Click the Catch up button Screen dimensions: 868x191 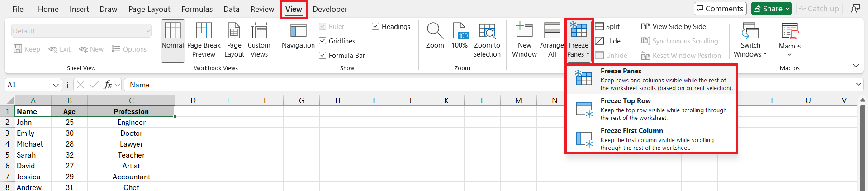(x=819, y=9)
